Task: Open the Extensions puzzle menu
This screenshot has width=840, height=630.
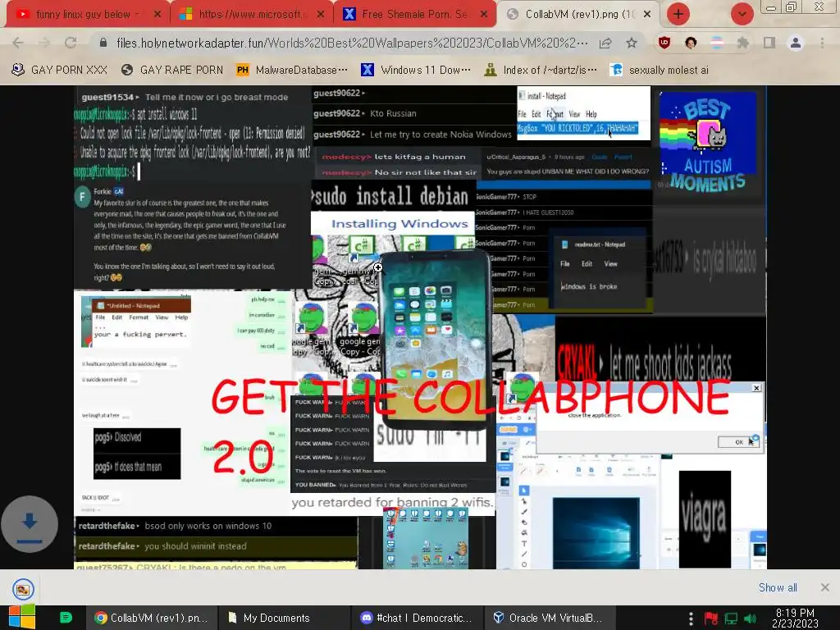Action: [743, 43]
